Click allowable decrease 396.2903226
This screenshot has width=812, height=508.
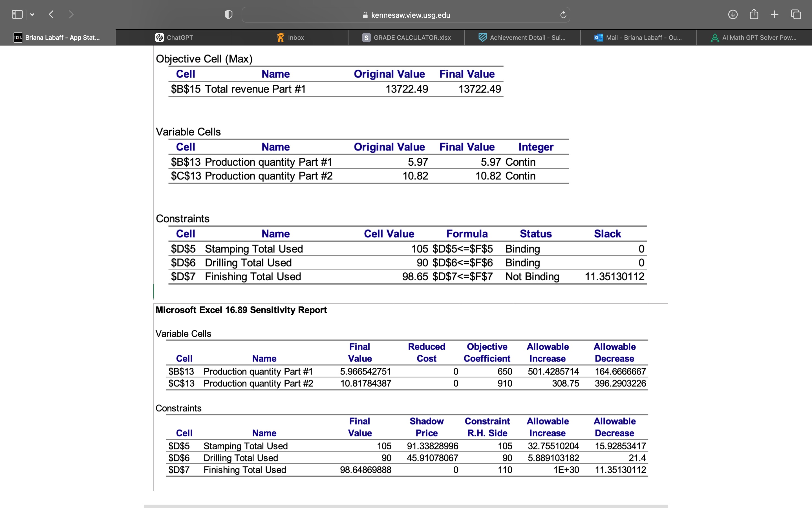[x=620, y=383]
